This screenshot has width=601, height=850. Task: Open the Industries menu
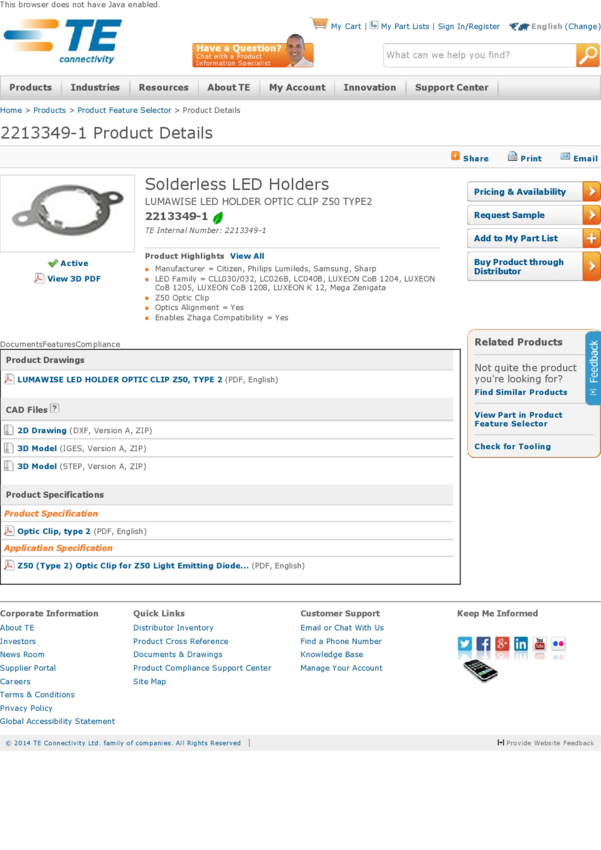95,87
